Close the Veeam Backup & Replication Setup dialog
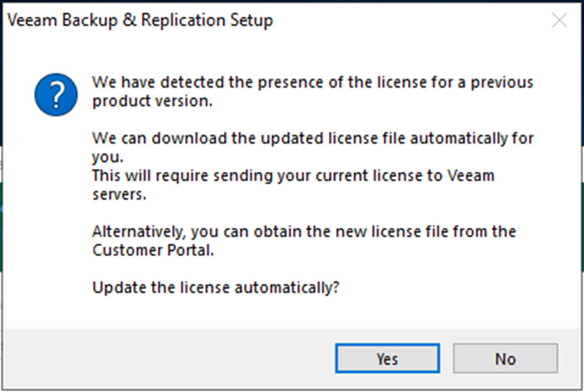The image size is (584, 392). pos(559,20)
